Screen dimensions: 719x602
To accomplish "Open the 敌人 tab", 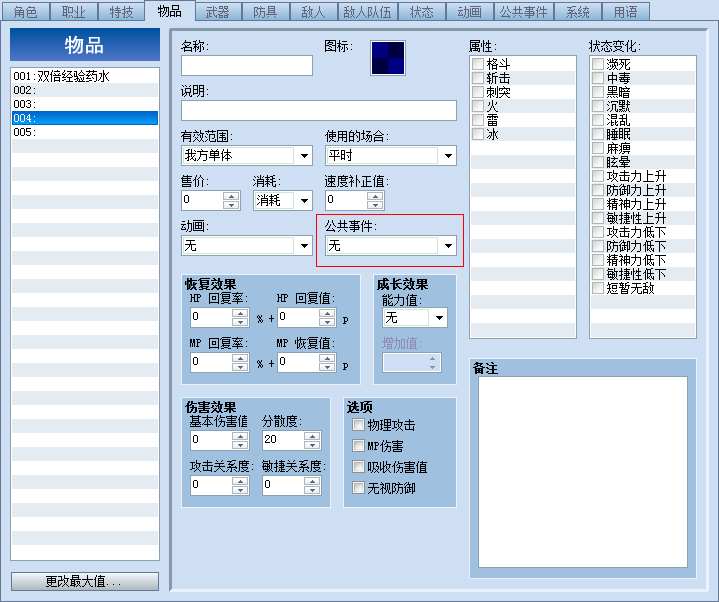I will click(x=313, y=12).
